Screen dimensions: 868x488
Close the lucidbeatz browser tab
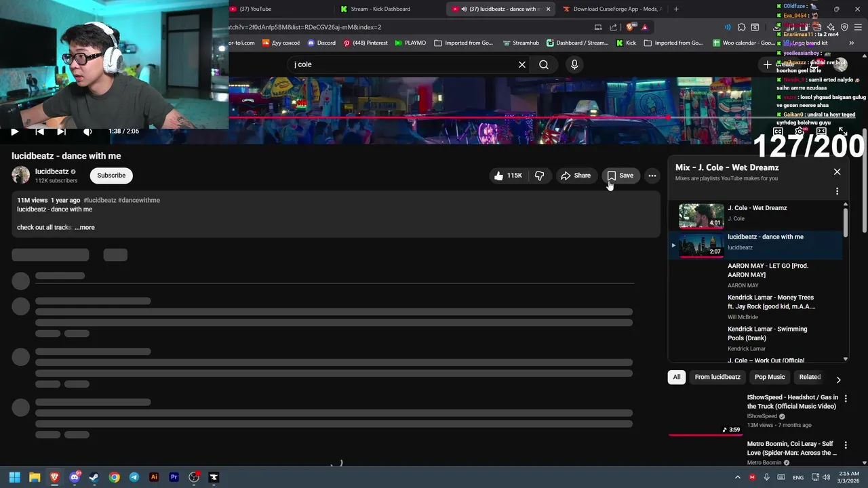click(x=548, y=9)
